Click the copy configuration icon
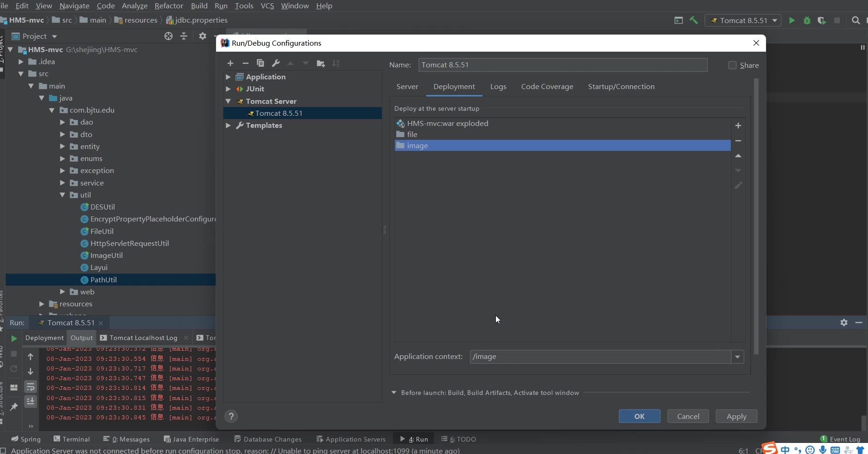This screenshot has width=868, height=454. 260,63
